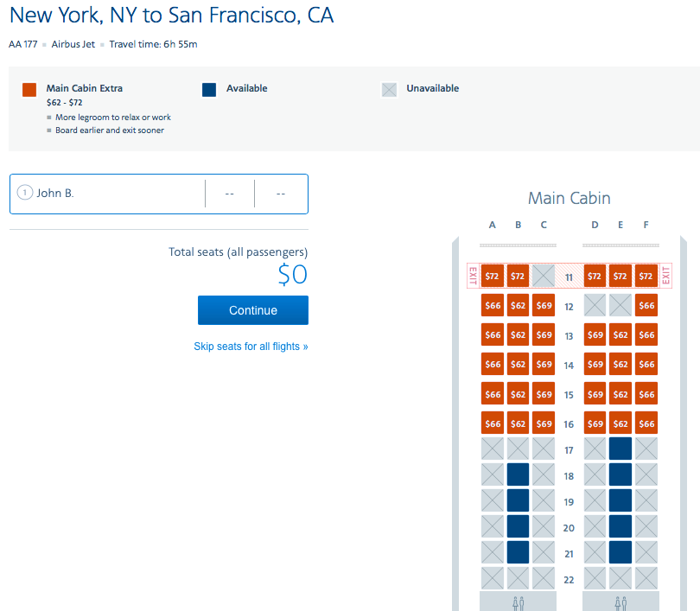The width and height of the screenshot is (700, 611).
Task: Click the Available seat legend square
Action: coord(208,90)
